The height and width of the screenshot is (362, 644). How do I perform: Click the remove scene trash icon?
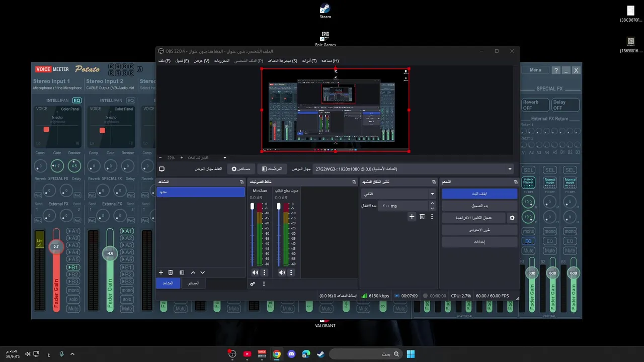coord(171,273)
